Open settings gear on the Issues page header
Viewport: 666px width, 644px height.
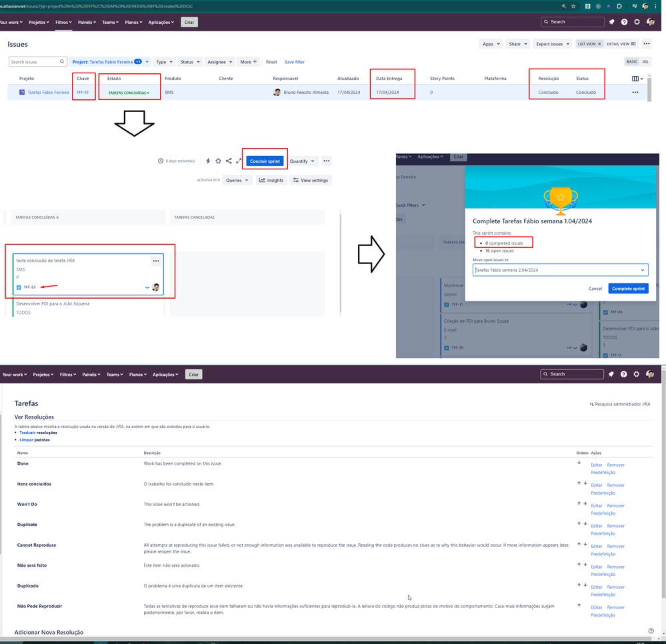coord(637,22)
